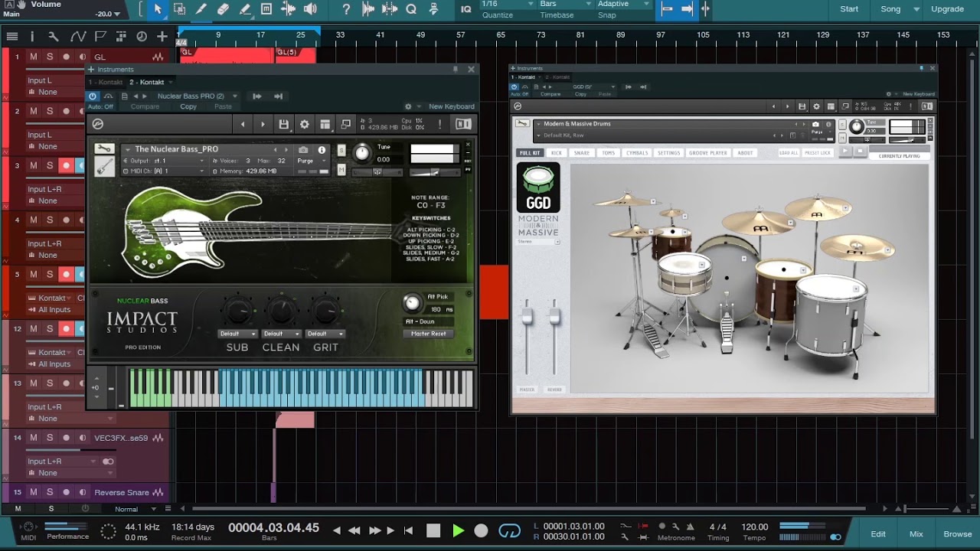Image resolution: width=980 pixels, height=551 pixels.
Task: Activate the Listen speaker tool
Action: click(x=310, y=9)
